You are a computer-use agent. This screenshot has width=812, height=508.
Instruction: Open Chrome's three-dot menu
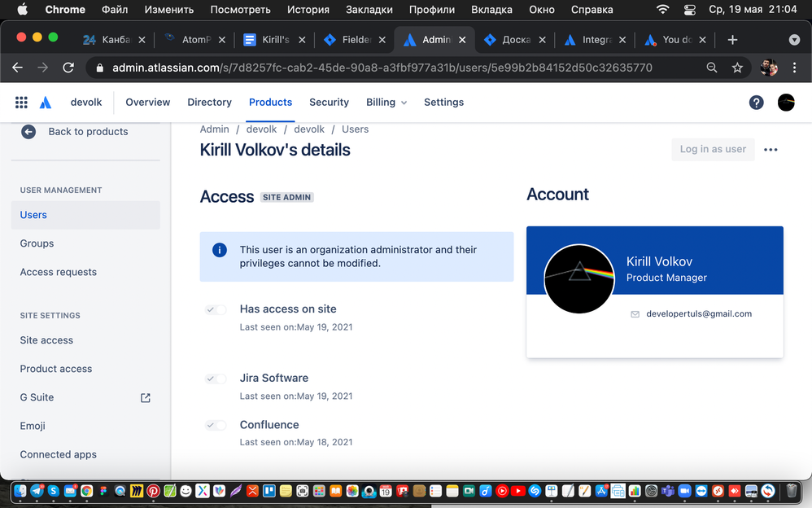click(x=794, y=68)
